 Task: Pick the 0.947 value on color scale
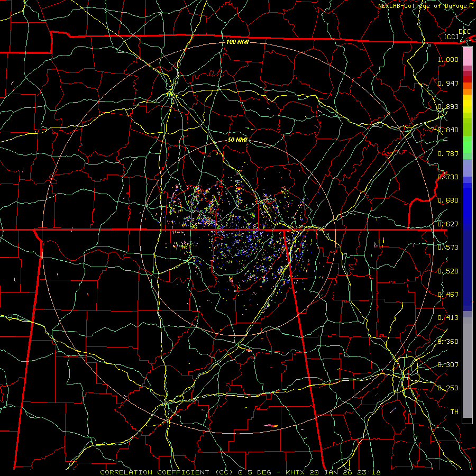[x=448, y=83]
